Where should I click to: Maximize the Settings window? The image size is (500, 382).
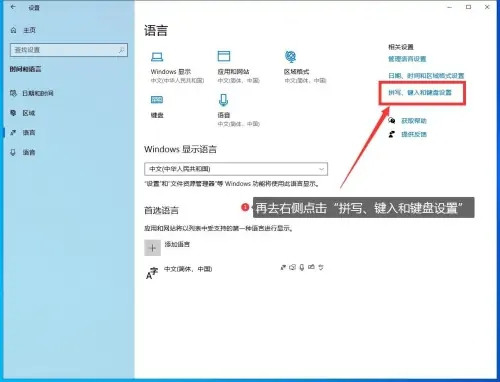click(468, 7)
